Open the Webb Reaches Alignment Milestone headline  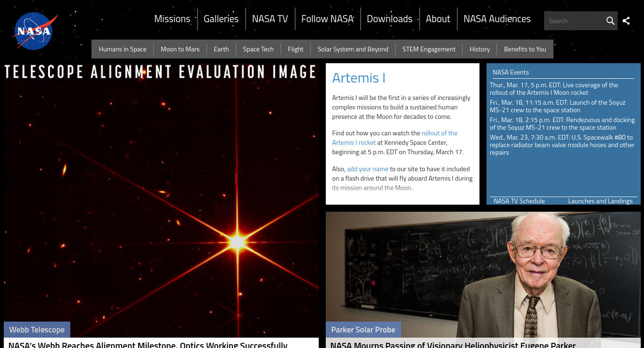coord(148,344)
